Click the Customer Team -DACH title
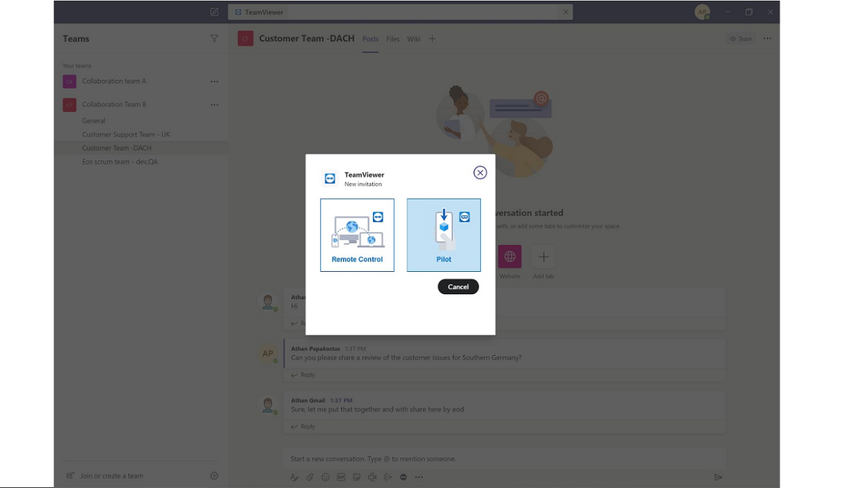The width and height of the screenshot is (868, 488). click(307, 39)
